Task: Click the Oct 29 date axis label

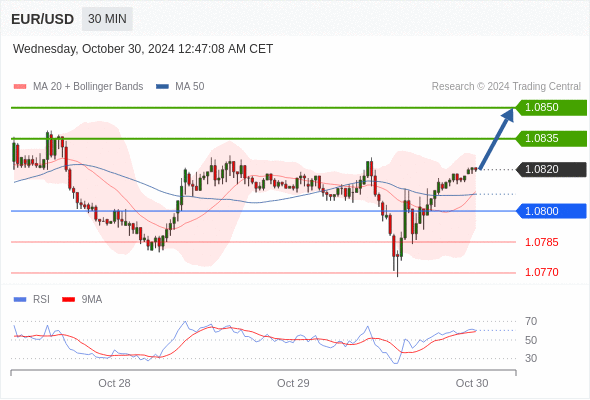Action: pos(293,383)
